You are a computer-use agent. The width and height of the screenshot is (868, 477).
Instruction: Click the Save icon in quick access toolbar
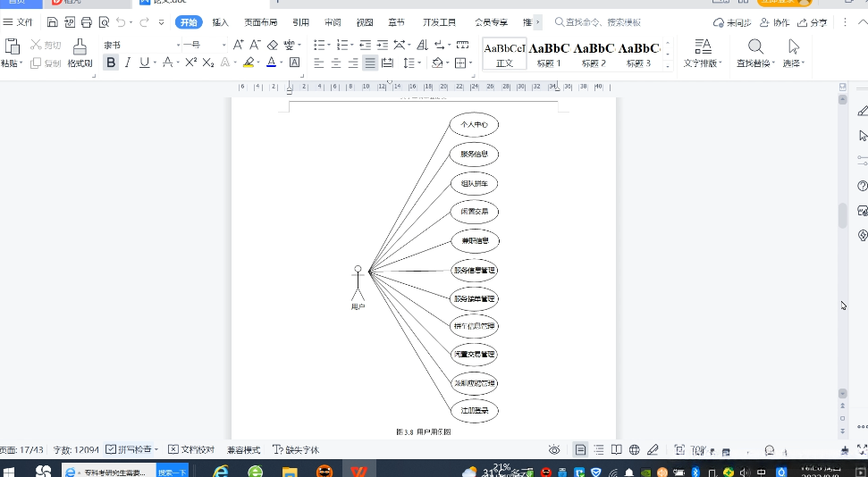[52, 22]
